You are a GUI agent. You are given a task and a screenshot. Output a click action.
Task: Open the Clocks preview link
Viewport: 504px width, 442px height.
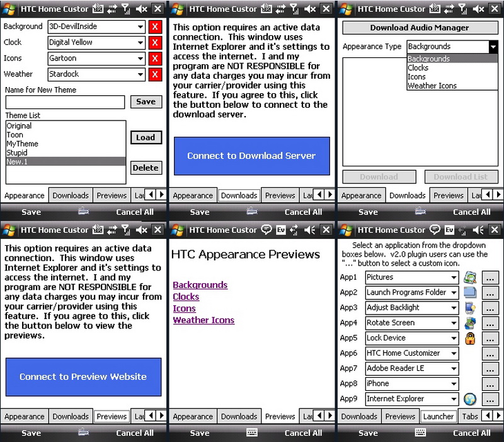pyautogui.click(x=186, y=297)
